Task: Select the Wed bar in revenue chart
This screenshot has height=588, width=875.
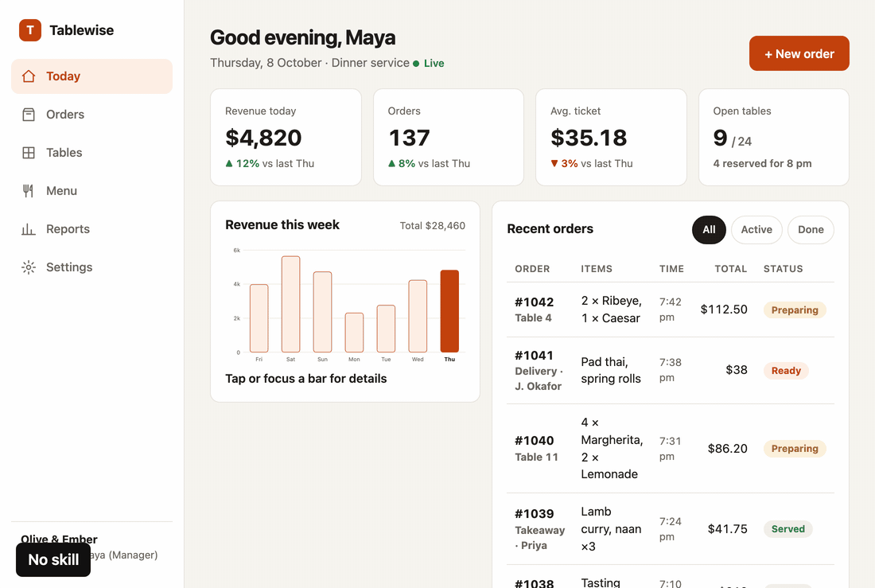Action: [x=418, y=316]
